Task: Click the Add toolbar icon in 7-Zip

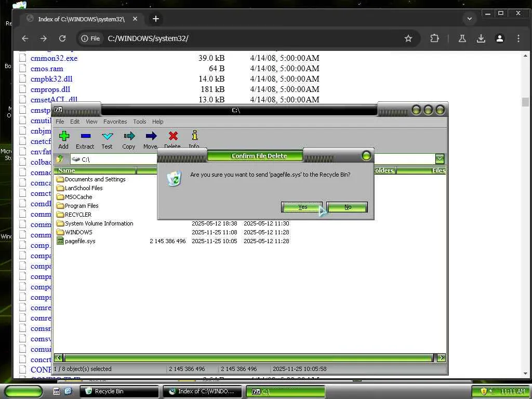Action: click(x=64, y=137)
